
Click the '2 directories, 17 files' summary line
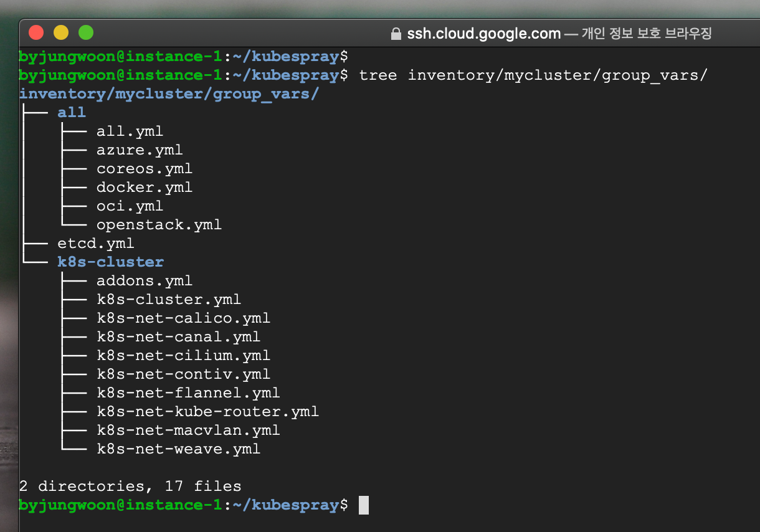click(x=130, y=487)
